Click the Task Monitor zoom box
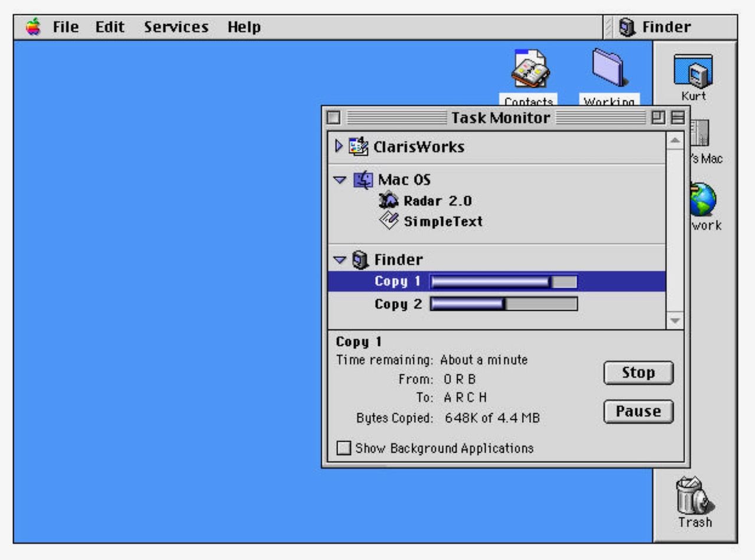 click(x=658, y=118)
